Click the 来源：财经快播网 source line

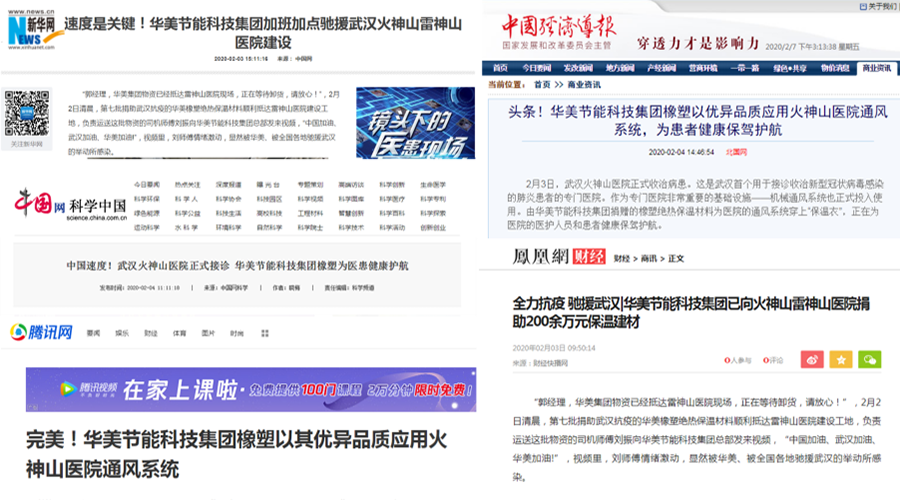coord(540,363)
